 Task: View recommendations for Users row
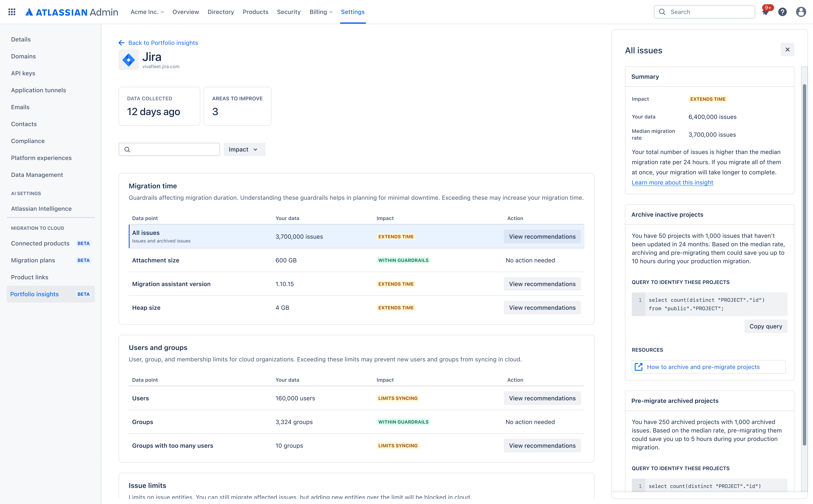pyautogui.click(x=542, y=398)
